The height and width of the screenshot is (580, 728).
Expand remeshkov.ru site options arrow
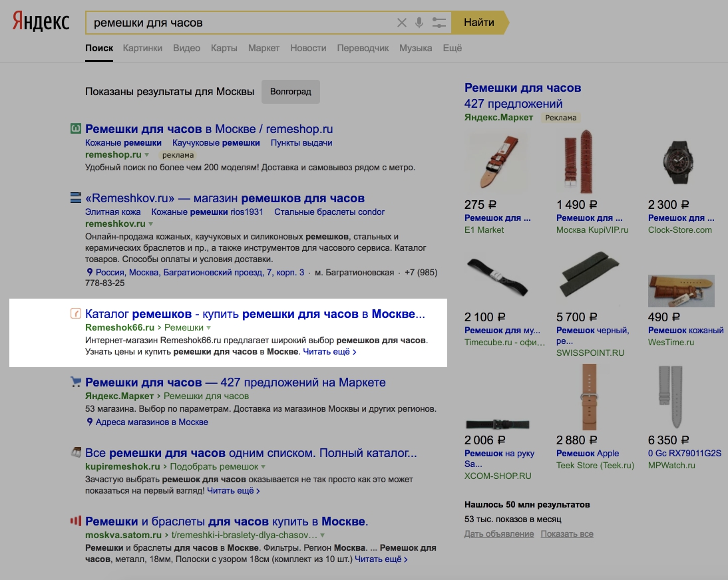pos(151,224)
